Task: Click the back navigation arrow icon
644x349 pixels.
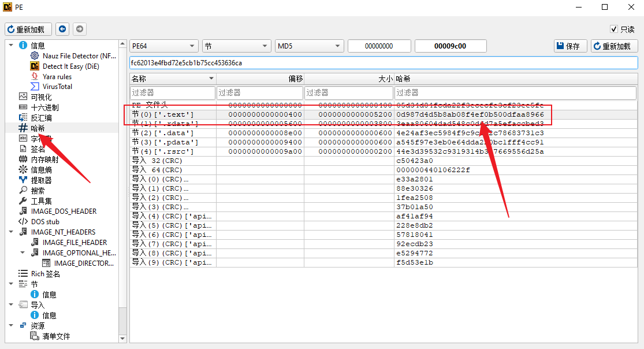Action: coord(62,29)
